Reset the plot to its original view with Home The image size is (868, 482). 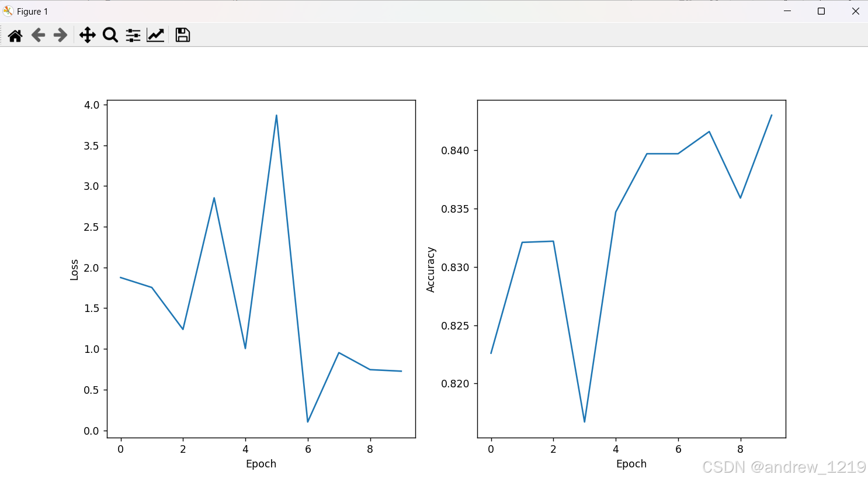[15, 36]
